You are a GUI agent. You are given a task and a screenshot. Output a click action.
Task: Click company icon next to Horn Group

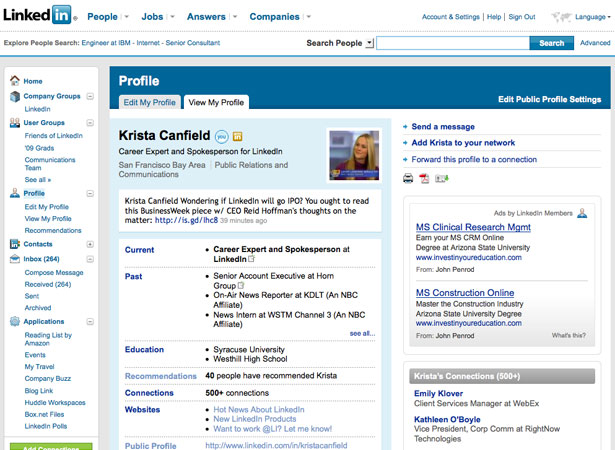click(x=241, y=286)
